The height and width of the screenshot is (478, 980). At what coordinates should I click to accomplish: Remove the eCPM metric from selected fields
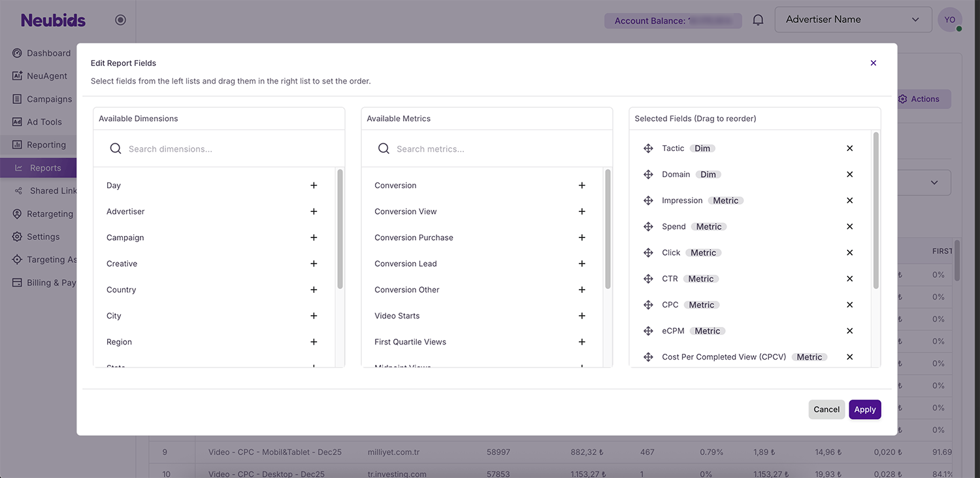tap(849, 331)
